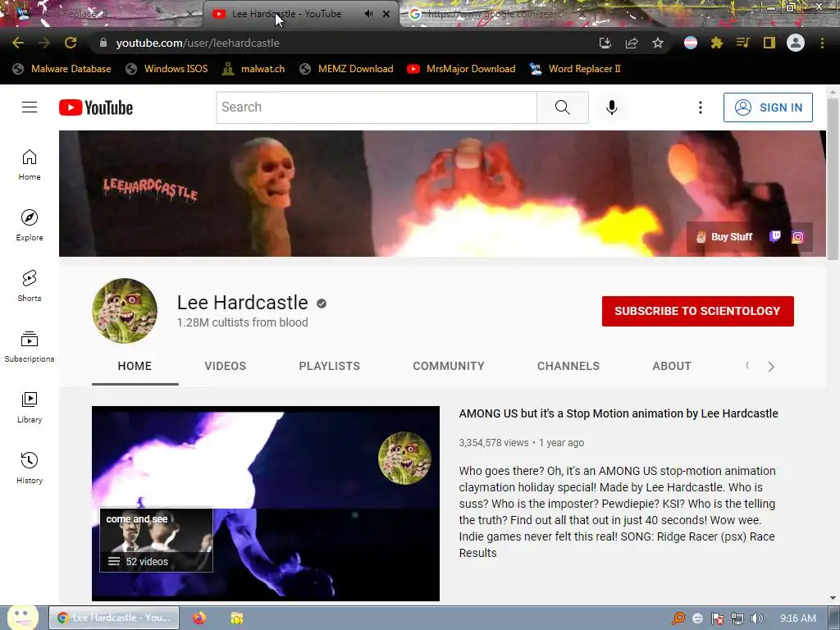Click into the YouTube Search field

pos(377,107)
